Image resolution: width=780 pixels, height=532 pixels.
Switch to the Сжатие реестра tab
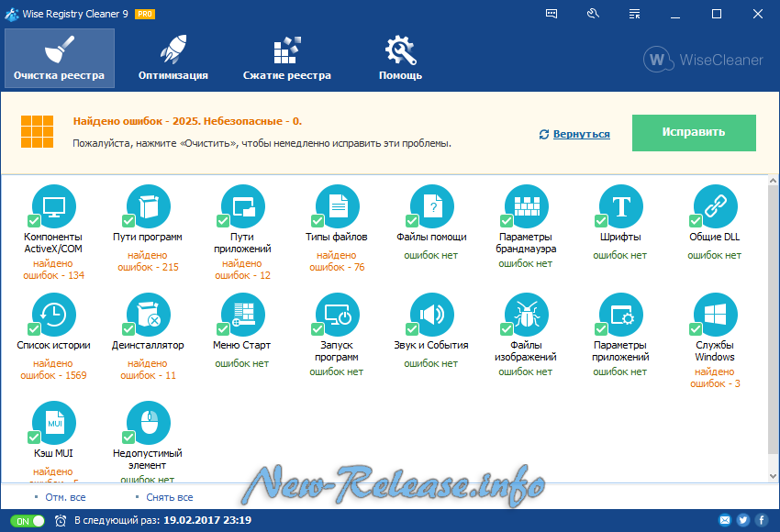click(x=287, y=58)
